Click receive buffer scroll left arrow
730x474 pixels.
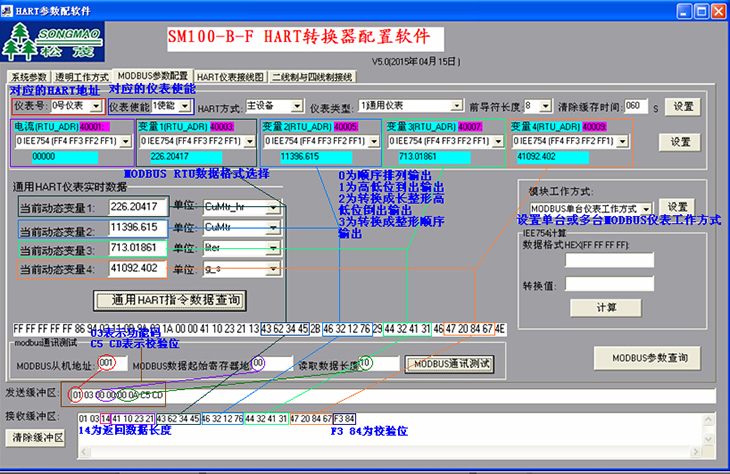pyautogui.click(x=84, y=452)
